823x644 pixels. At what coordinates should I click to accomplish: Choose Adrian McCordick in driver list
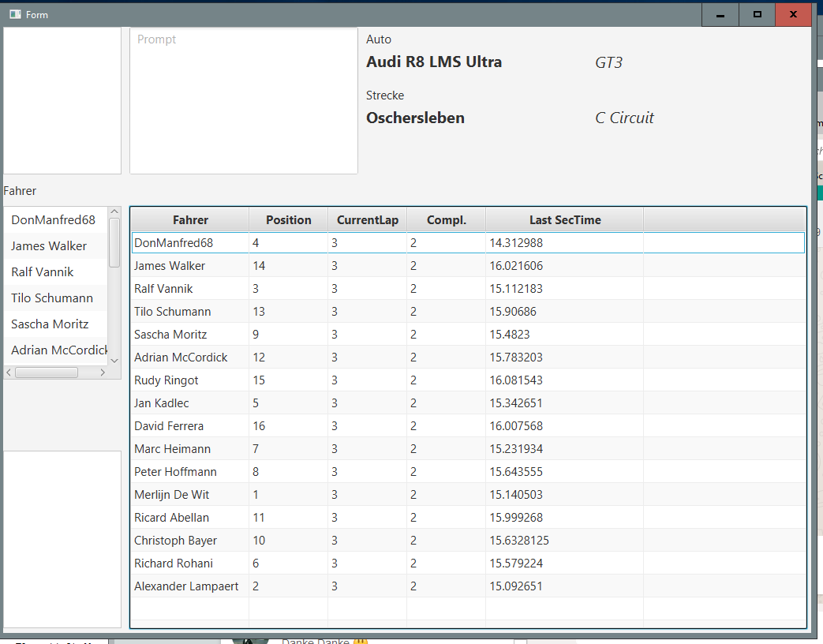point(59,350)
